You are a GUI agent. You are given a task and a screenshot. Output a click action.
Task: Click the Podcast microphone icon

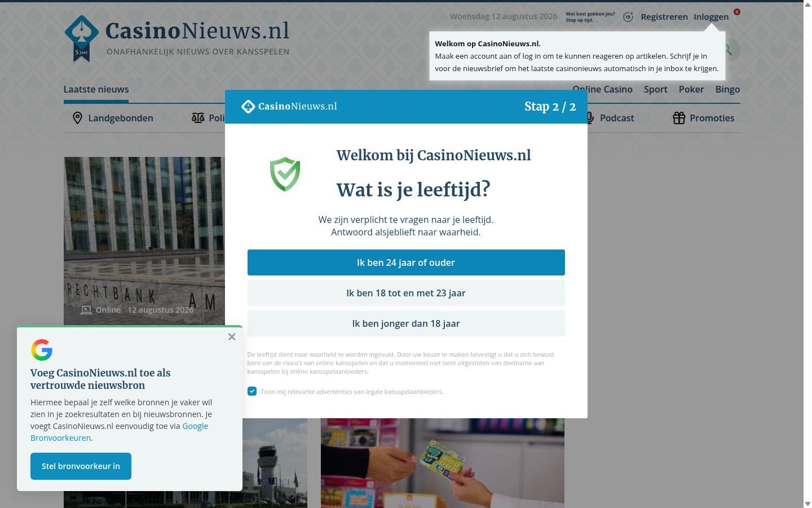(x=590, y=118)
